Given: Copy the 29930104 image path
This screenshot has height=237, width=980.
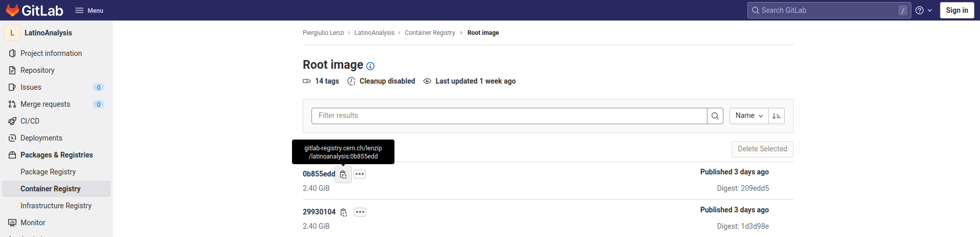Looking at the screenshot, I should [344, 212].
